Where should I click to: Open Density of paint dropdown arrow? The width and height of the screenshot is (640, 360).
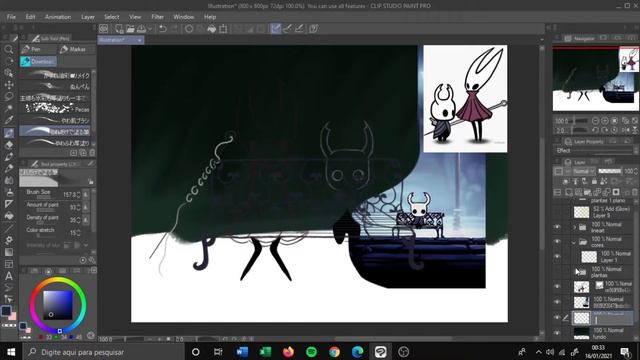click(86, 220)
